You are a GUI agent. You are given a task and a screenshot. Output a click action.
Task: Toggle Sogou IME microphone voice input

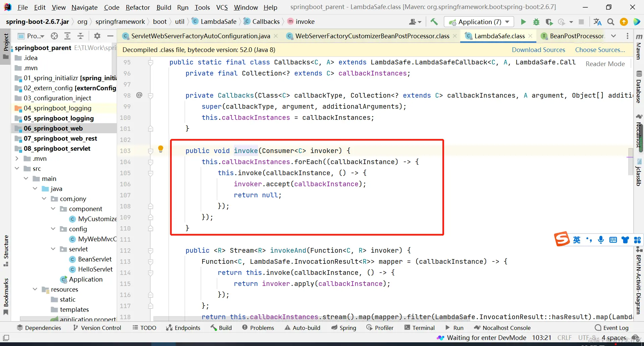(601, 240)
